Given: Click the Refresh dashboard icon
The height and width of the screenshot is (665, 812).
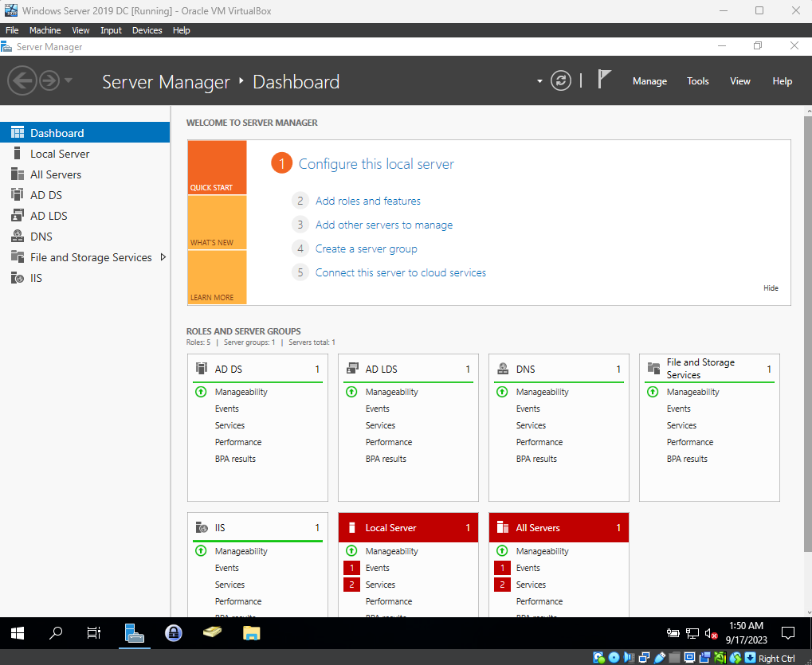Looking at the screenshot, I should (561, 80).
